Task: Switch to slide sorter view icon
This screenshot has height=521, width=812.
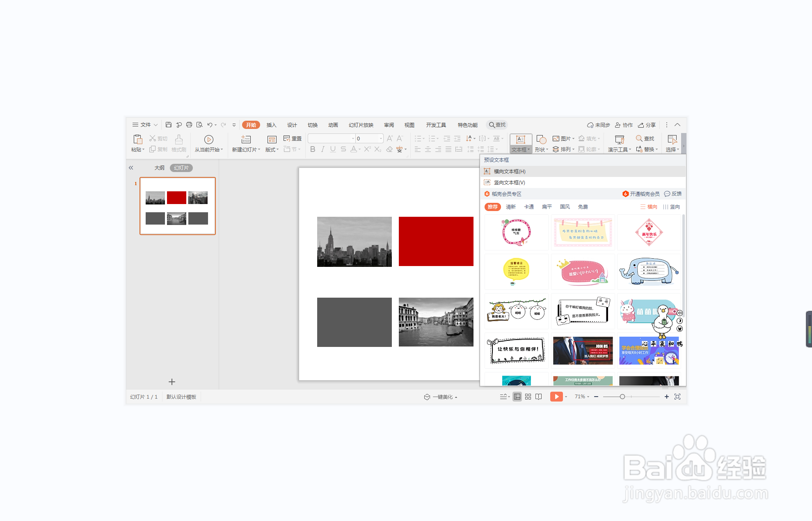Action: 528,397
